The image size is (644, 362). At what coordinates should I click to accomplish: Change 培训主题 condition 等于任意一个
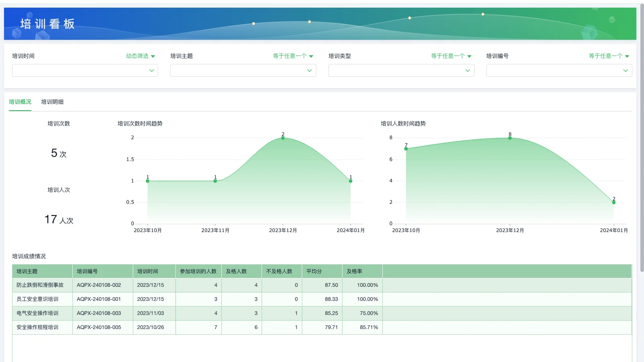293,56
